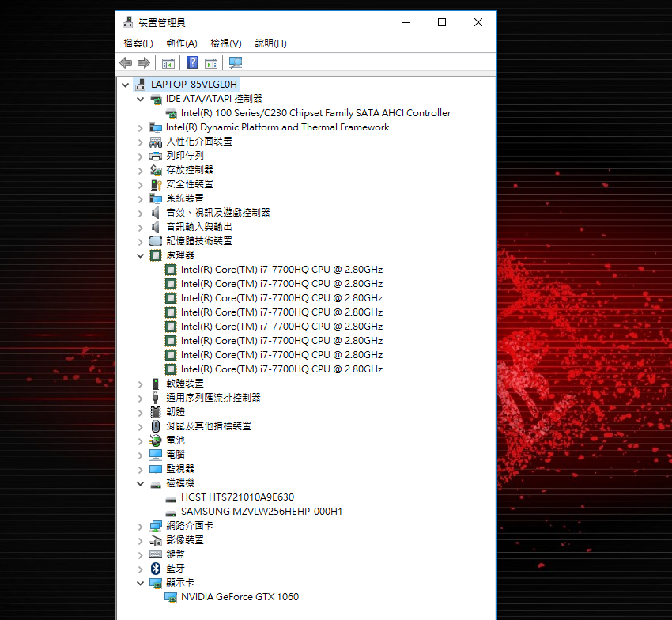Expand the 監視器 node
The image size is (672, 620).
(140, 469)
